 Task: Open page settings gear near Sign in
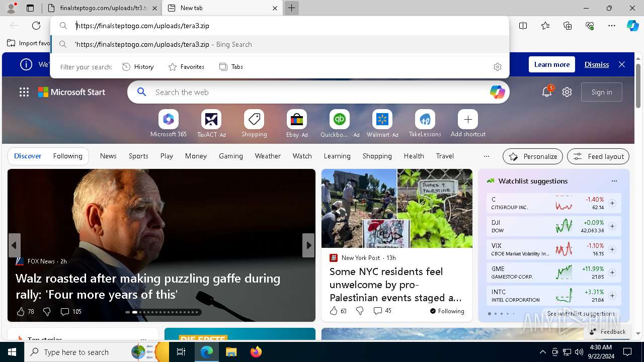click(567, 92)
